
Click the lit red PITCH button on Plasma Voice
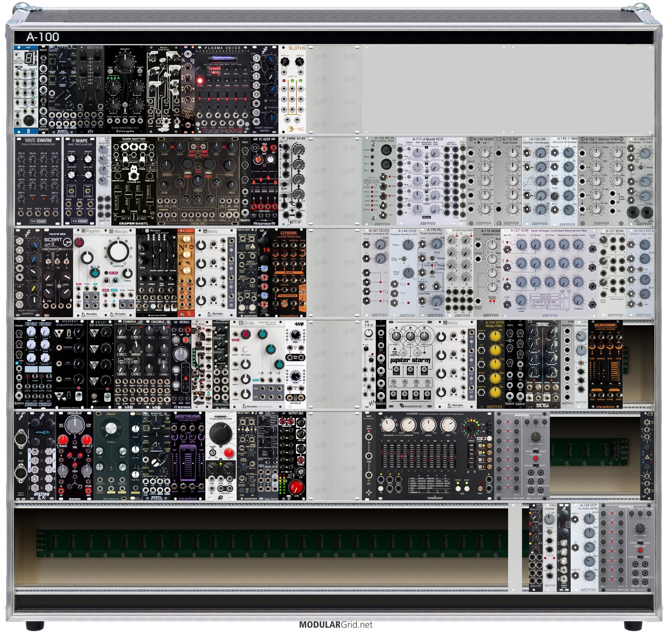[200, 80]
